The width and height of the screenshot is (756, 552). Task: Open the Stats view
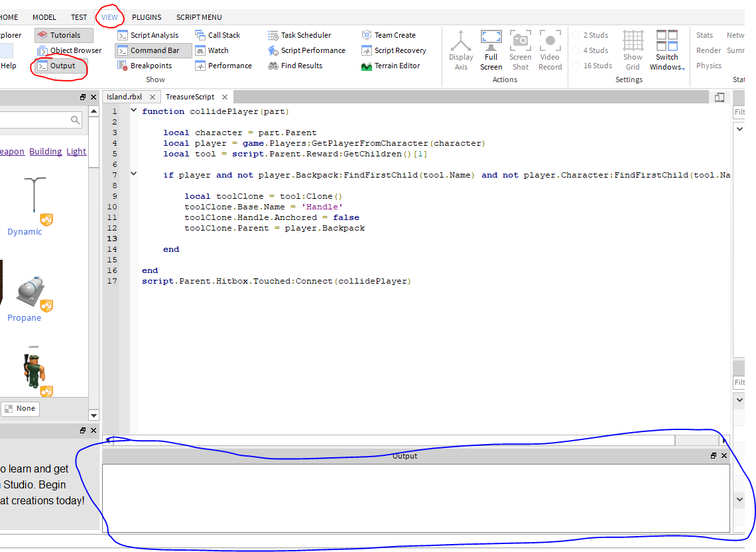click(x=704, y=35)
